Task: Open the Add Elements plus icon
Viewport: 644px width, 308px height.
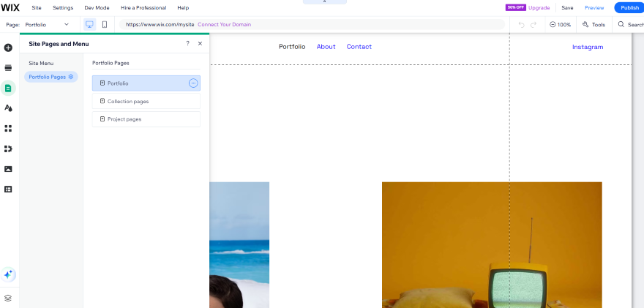Action: (8, 48)
